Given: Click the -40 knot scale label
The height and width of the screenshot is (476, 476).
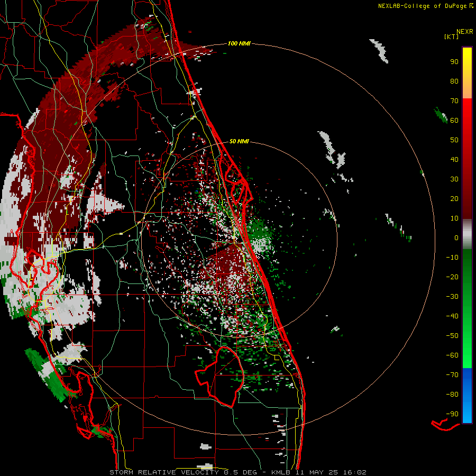Looking at the screenshot, I should tap(452, 316).
